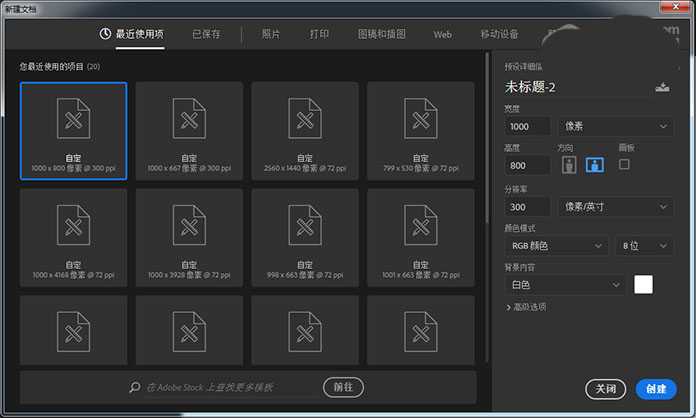This screenshot has height=418, width=696.
Task: Select the 1000 x 800 像素 @ 300 ppi preset
Action: [74, 131]
